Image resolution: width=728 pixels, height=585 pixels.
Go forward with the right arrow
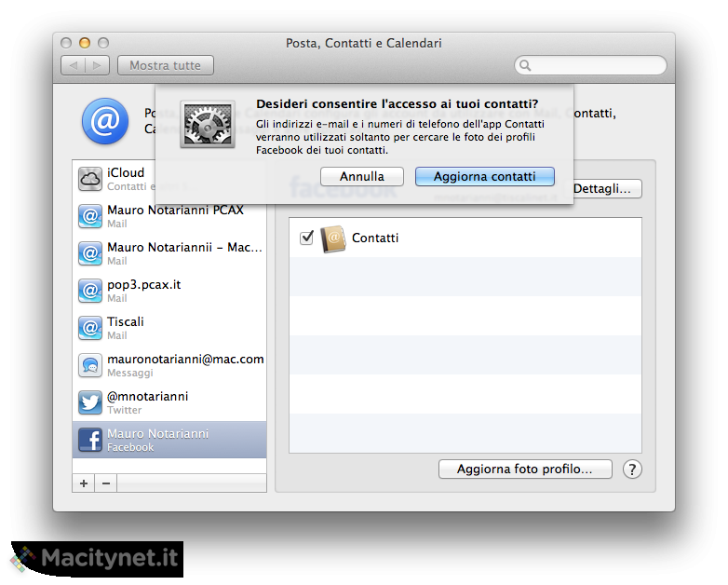(97, 65)
